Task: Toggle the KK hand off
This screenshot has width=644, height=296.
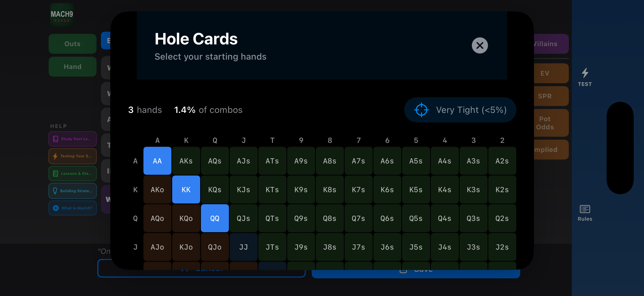Action: coord(186,189)
